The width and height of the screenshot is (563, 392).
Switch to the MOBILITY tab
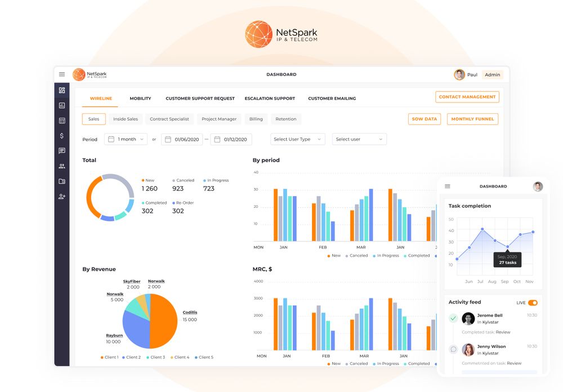point(140,98)
